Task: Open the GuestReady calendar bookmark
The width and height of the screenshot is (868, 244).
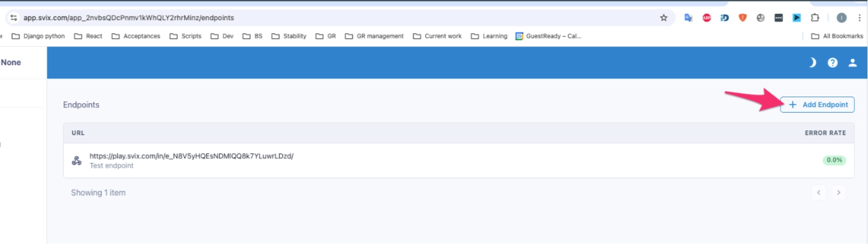Action: click(x=549, y=36)
